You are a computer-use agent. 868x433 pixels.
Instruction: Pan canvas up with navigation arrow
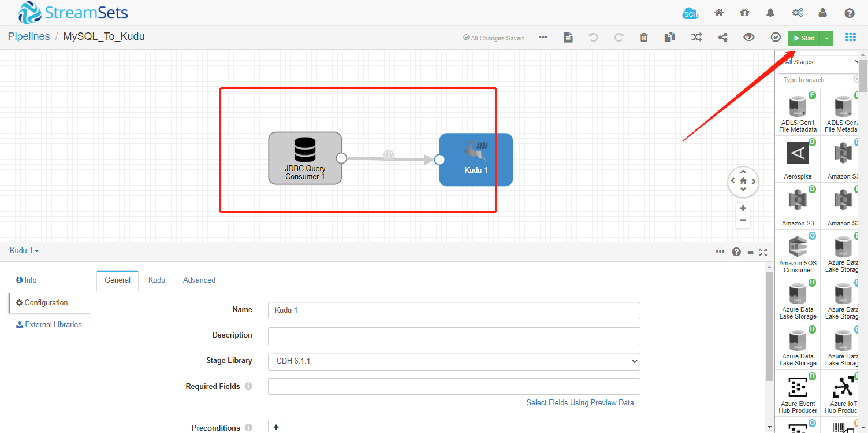coord(743,172)
